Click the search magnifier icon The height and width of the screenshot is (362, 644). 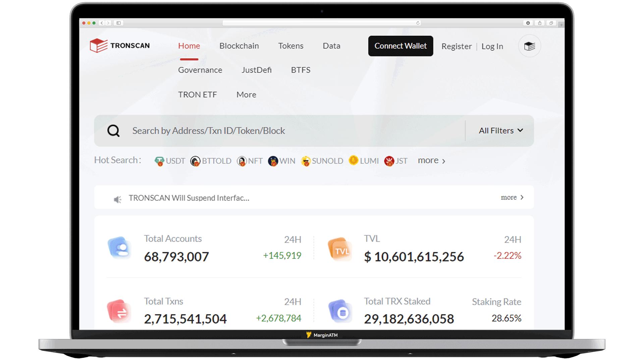pos(113,131)
